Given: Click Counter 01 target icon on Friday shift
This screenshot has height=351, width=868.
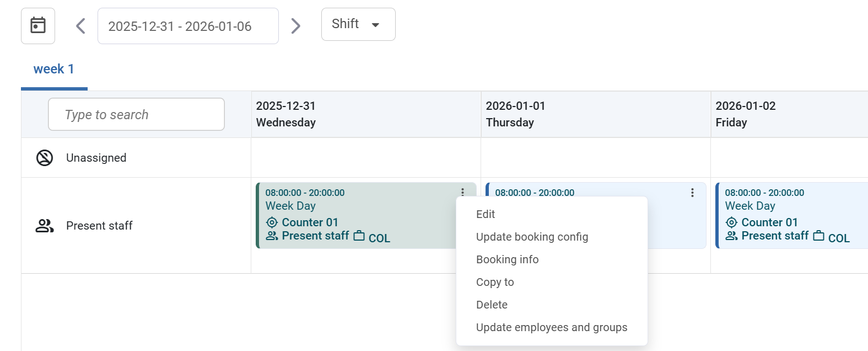Looking at the screenshot, I should tap(731, 222).
